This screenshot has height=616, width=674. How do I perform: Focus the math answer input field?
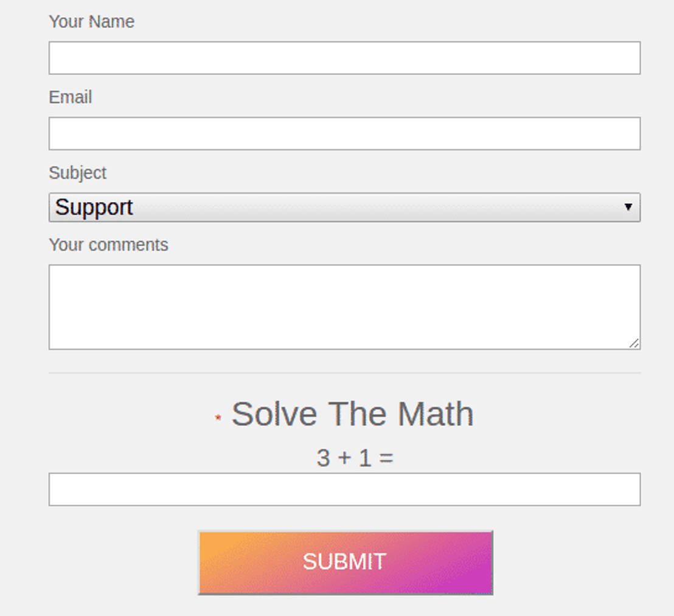[x=344, y=489]
